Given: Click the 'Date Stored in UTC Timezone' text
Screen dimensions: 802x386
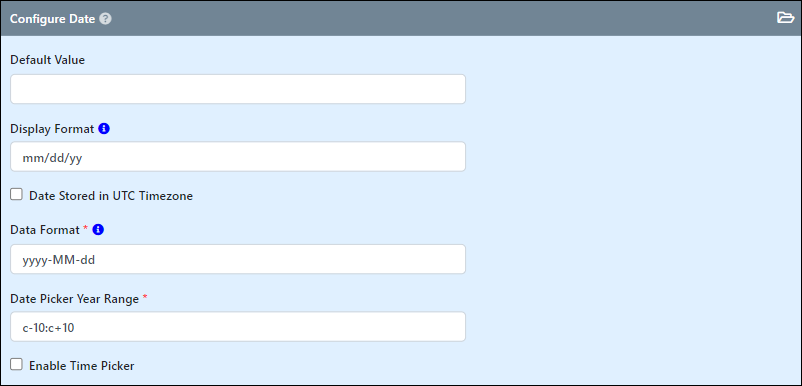Looking at the screenshot, I should (111, 196).
